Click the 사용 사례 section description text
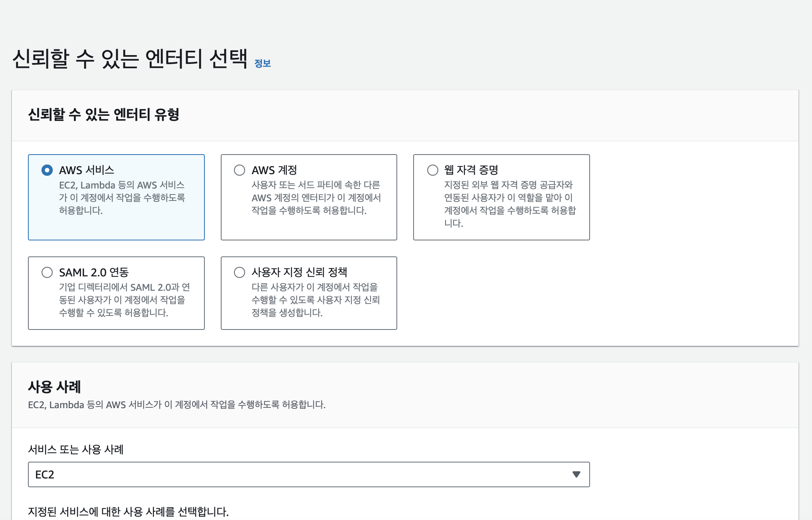Viewport: 812px width, 520px height. pyautogui.click(x=177, y=405)
